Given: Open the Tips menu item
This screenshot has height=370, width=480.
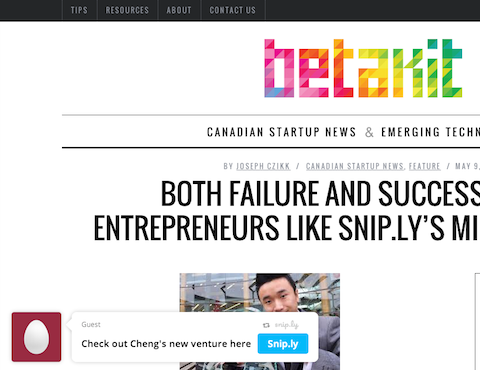Looking at the screenshot, I should (x=79, y=10).
